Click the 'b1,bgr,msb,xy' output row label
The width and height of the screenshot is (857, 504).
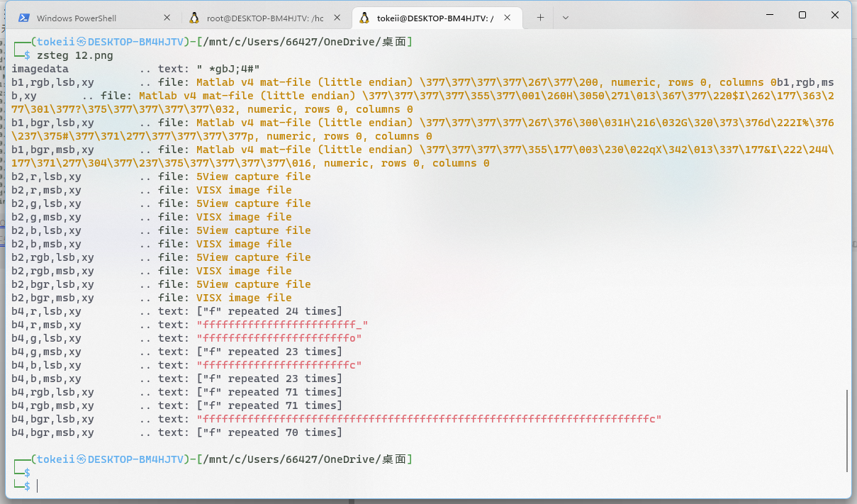coord(52,150)
